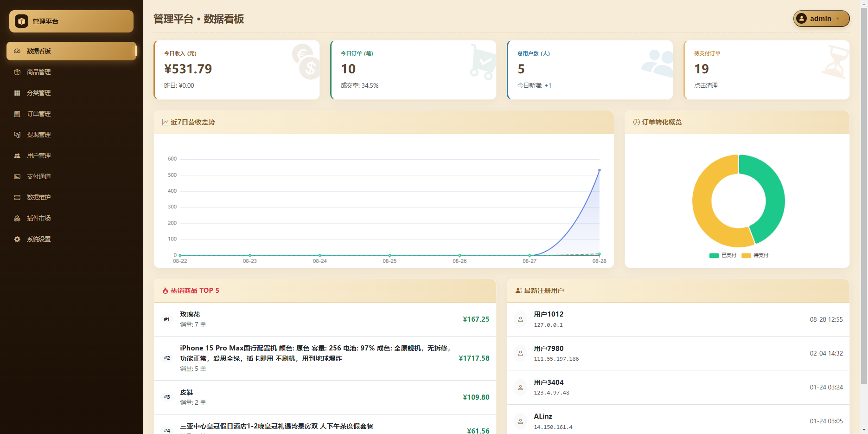Click the 分类管理 grid icon

pyautogui.click(x=17, y=93)
